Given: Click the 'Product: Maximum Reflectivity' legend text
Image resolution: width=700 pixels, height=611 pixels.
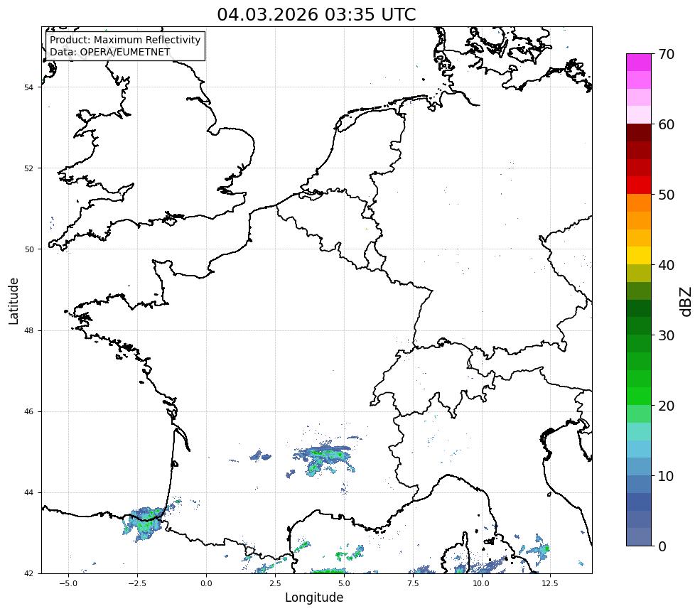Looking at the screenshot, I should (125, 40).
